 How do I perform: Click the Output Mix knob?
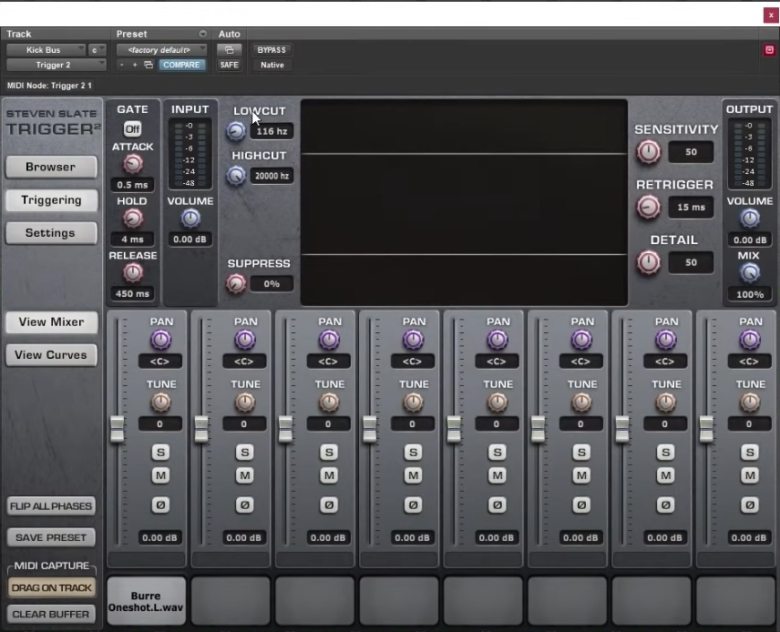750,273
